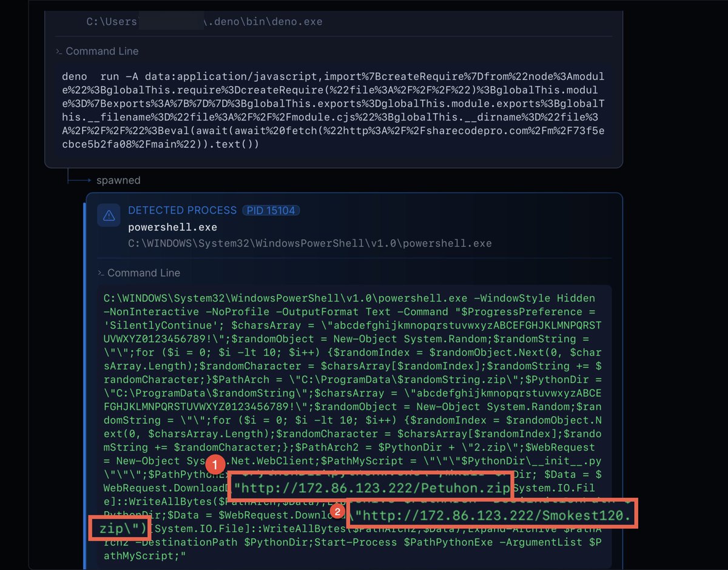Screen dimensions: 728x570
Task: Click the DETECTED PROCESS heading
Action: pyautogui.click(x=182, y=210)
